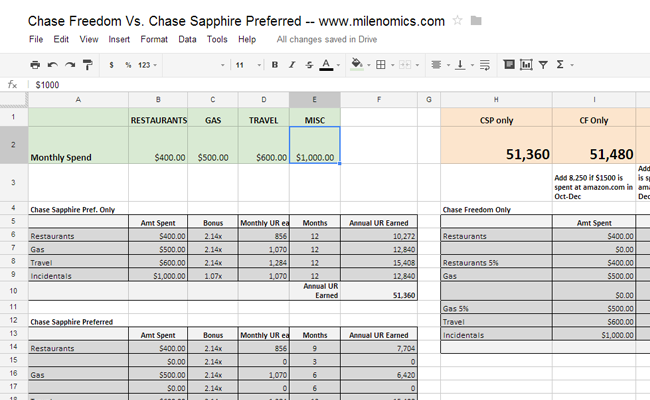The width and height of the screenshot is (650, 400).
Task: Open the Help menu
Action: [x=247, y=39]
